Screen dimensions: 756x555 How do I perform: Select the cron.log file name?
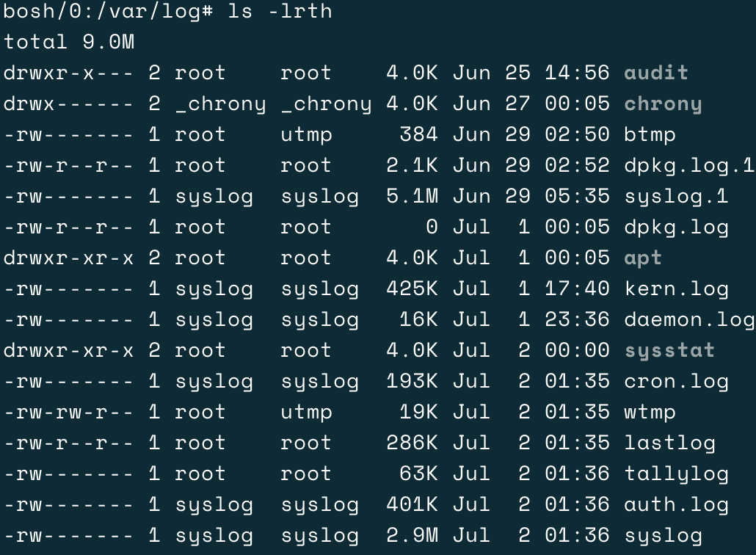(x=676, y=381)
